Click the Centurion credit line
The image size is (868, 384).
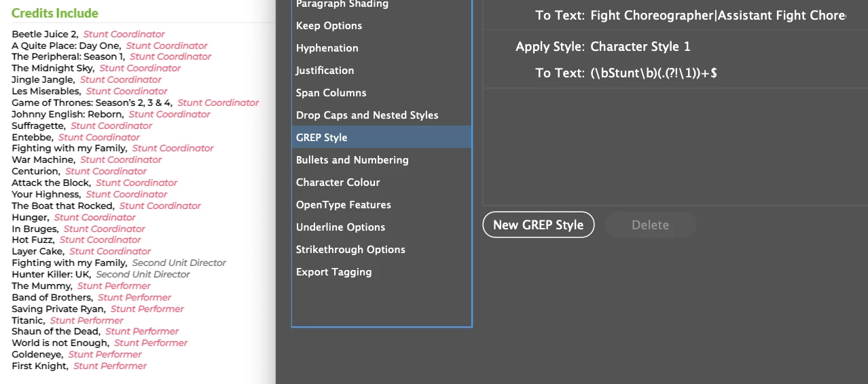click(79, 172)
